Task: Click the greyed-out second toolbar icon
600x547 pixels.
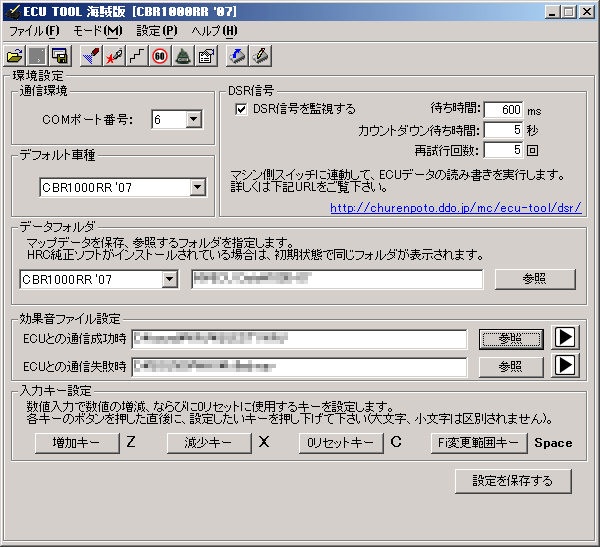Action: pyautogui.click(x=37, y=56)
